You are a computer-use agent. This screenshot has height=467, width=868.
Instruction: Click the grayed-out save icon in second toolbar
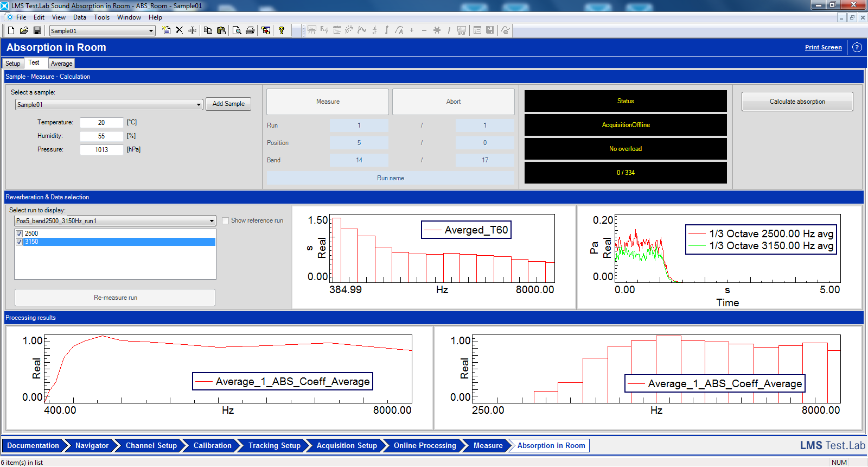pyautogui.click(x=490, y=30)
